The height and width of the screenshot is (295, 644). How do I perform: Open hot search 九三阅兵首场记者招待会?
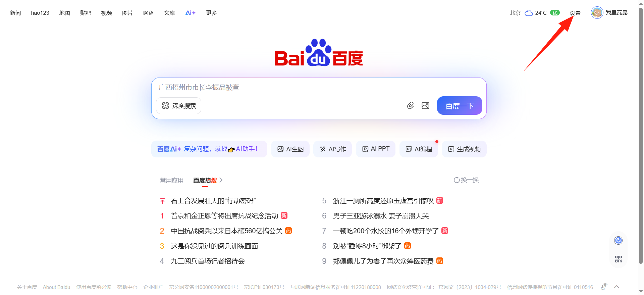click(x=208, y=261)
